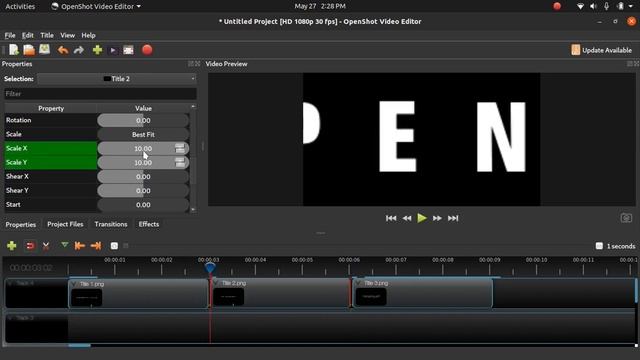The image size is (640, 360).
Task: Select the Scale X property row label
Action: click(51, 149)
